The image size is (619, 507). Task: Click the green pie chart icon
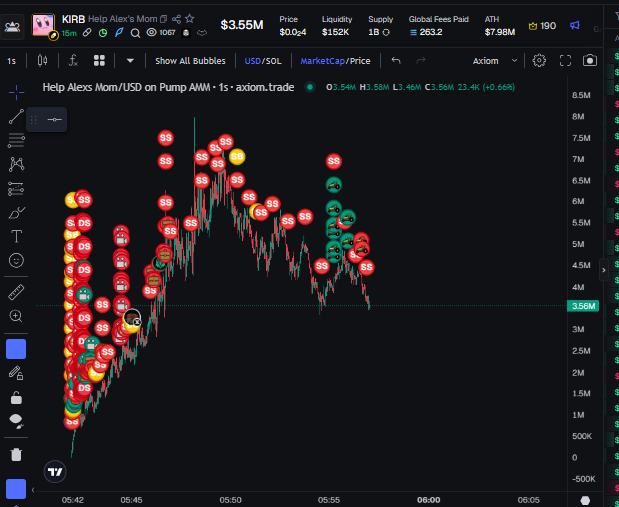pyautogui.click(x=103, y=33)
